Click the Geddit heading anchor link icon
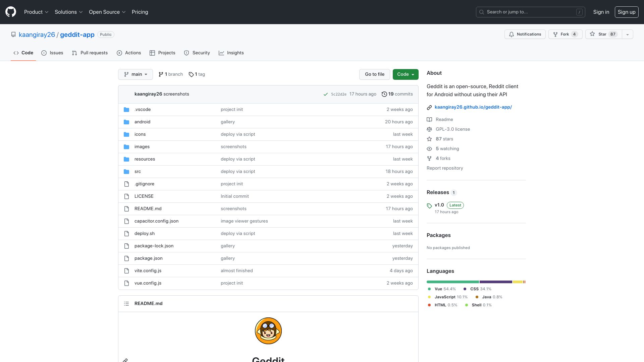This screenshot has width=644, height=362. tap(125, 360)
